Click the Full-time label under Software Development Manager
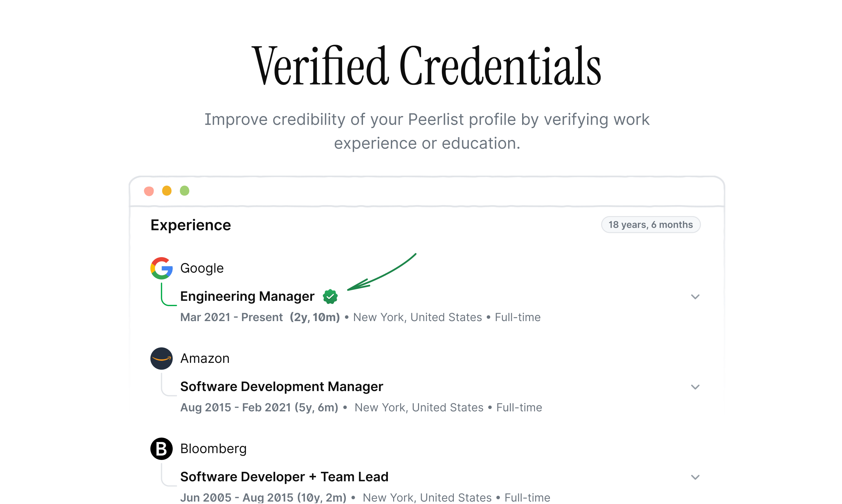This screenshot has width=842, height=504. pyautogui.click(x=519, y=408)
